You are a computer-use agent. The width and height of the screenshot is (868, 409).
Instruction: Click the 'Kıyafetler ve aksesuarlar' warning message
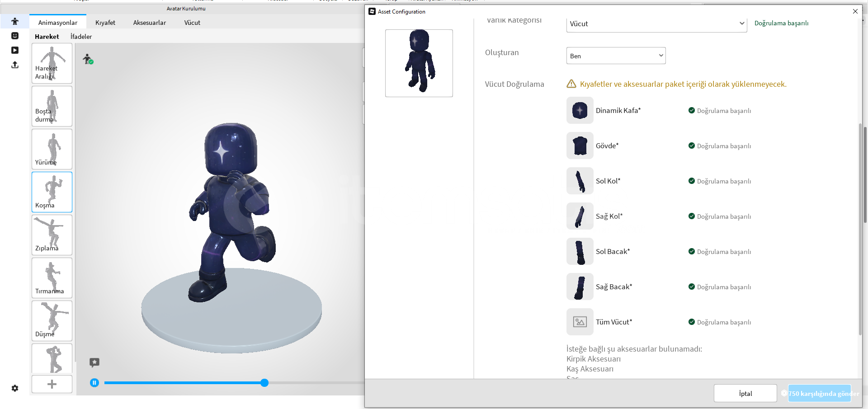[683, 84]
